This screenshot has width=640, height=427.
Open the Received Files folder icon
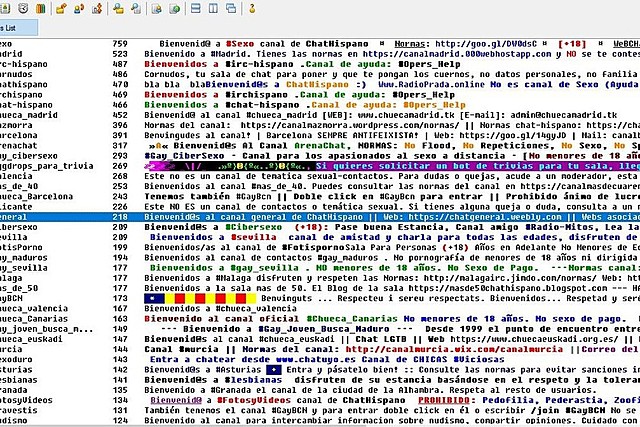(118, 8)
